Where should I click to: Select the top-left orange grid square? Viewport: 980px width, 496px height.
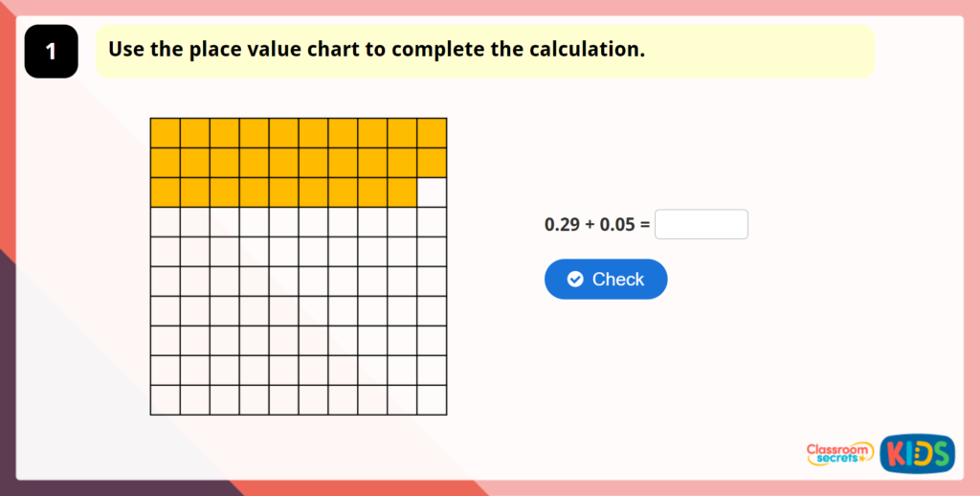(166, 133)
